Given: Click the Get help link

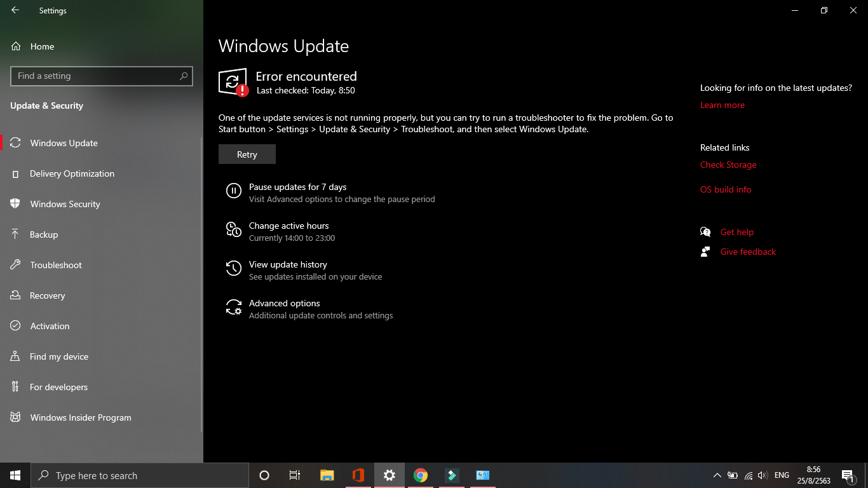Looking at the screenshot, I should [737, 232].
